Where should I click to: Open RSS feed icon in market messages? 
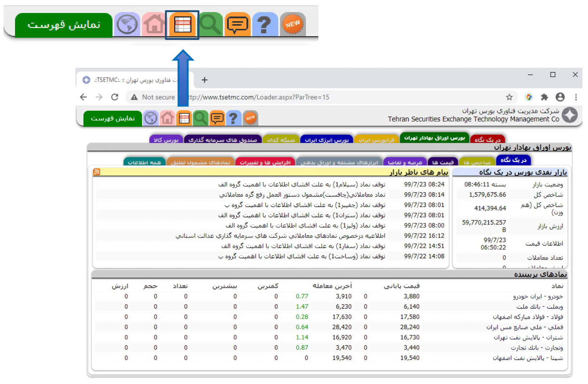pyautogui.click(x=97, y=172)
